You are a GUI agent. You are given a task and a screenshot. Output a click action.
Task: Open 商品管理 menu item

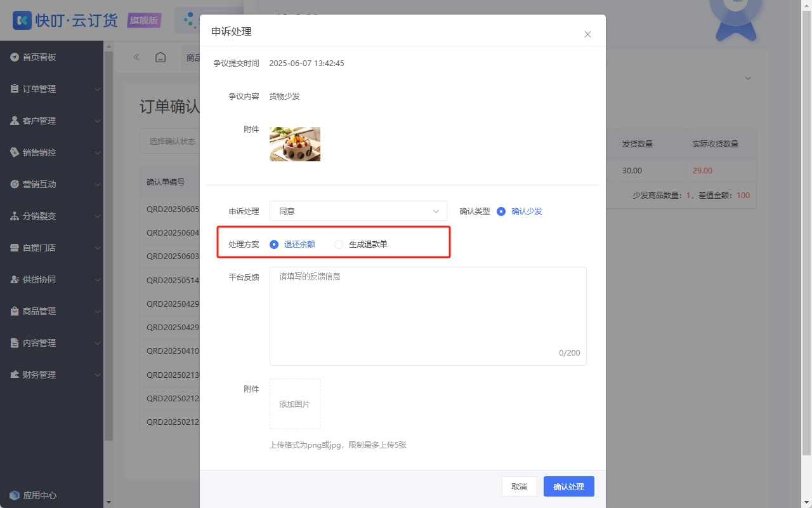point(51,311)
